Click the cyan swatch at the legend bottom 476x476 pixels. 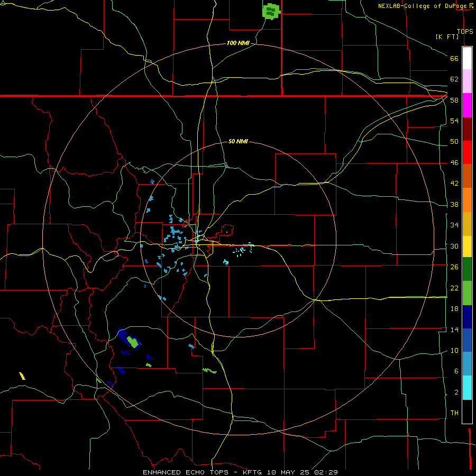pos(467,388)
